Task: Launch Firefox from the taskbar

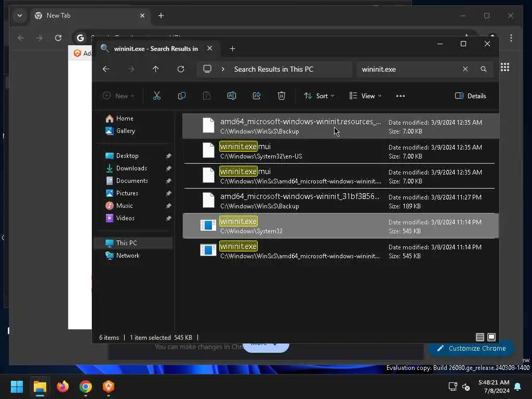Action: click(63, 387)
